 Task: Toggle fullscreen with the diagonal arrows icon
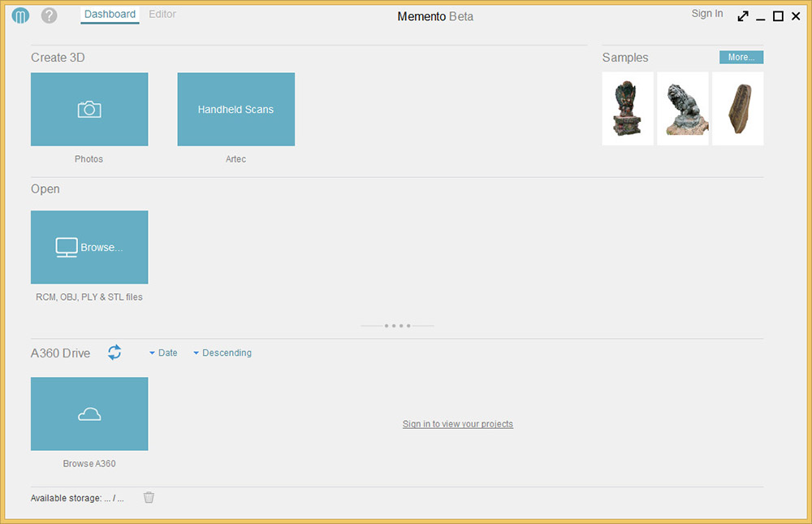click(743, 16)
